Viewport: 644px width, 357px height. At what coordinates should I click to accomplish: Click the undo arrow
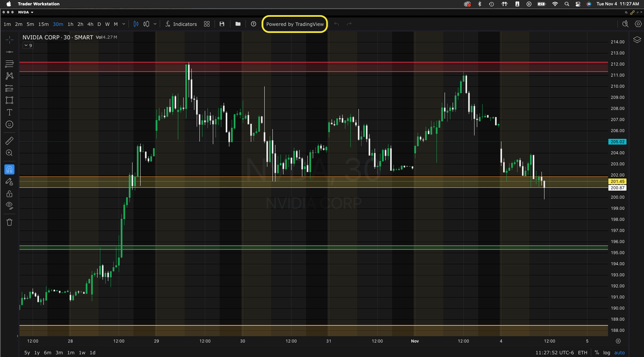coord(336,24)
